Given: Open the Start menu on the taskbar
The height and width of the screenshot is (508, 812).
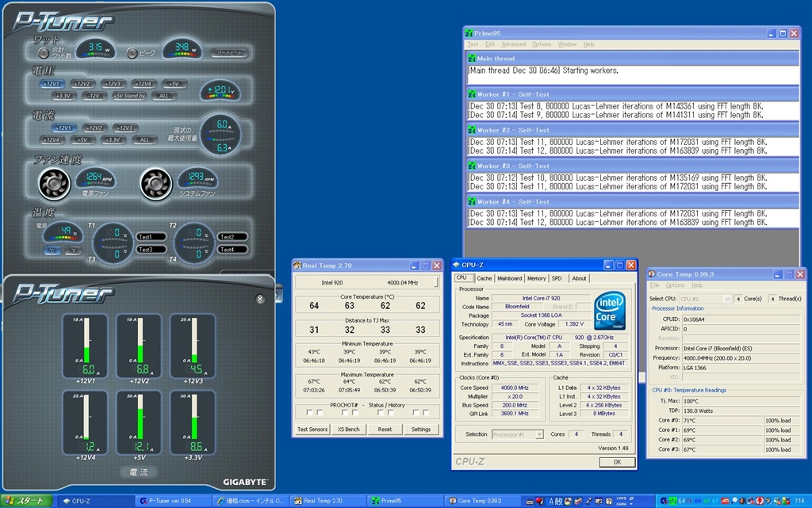Looking at the screenshot, I should coord(26,501).
